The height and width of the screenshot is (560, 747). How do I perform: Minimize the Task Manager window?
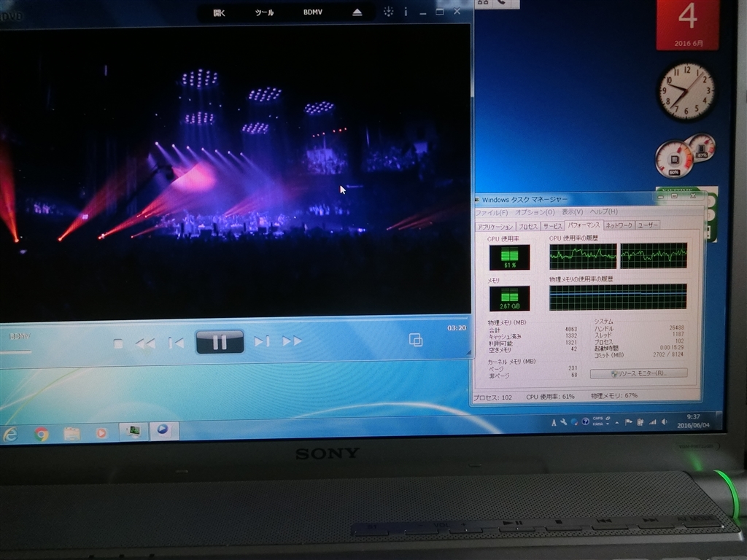661,196
